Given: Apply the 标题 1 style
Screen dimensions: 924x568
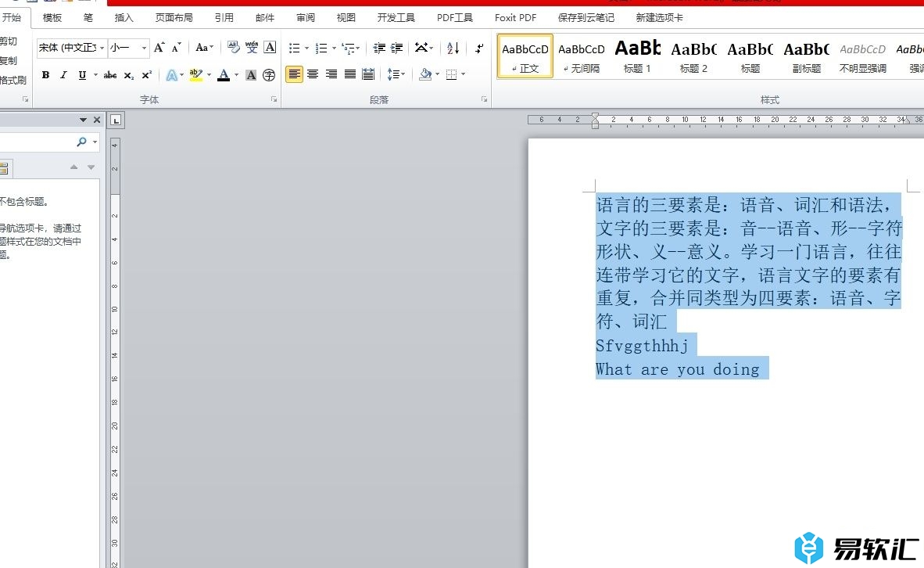Looking at the screenshot, I should tap(637, 56).
